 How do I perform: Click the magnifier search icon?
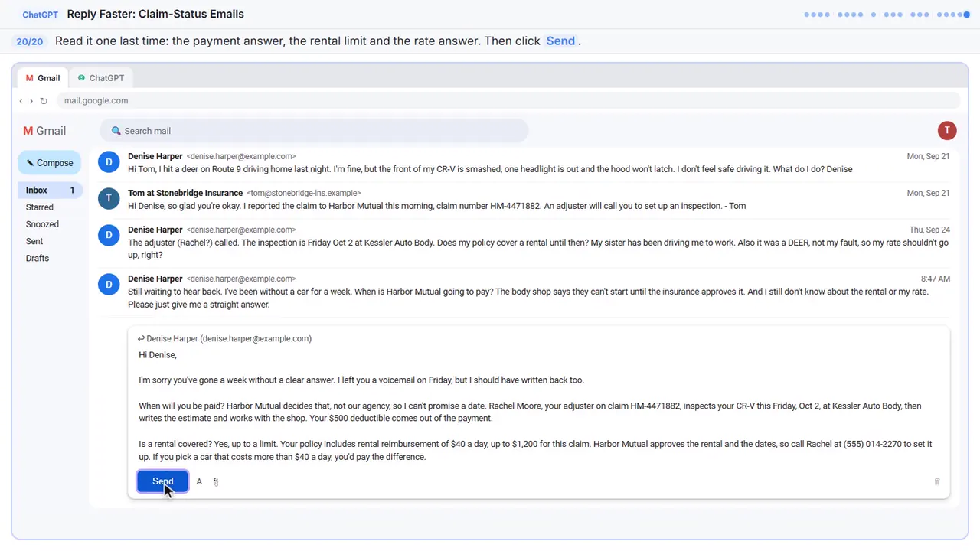tap(116, 131)
